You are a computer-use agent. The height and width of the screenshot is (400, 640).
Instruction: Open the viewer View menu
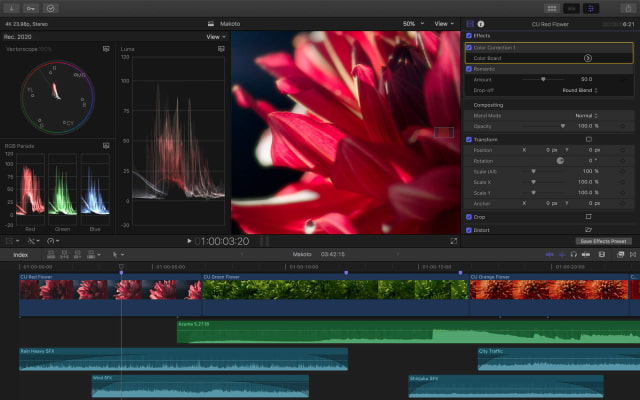tap(443, 23)
